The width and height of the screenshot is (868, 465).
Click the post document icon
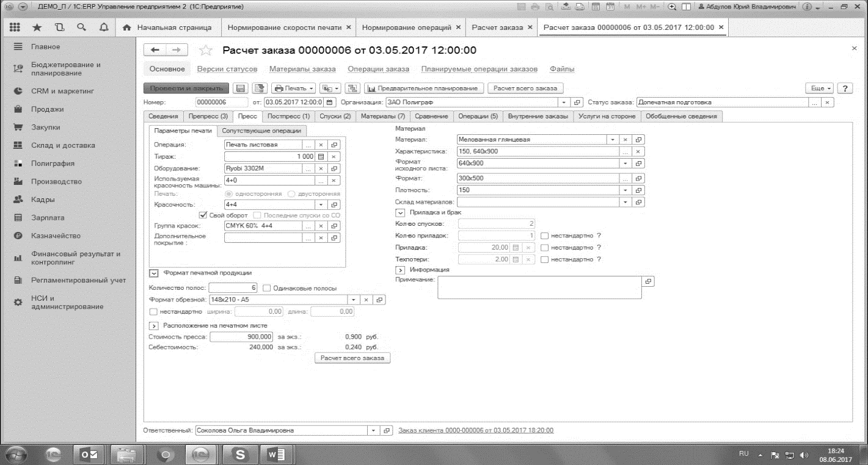coord(260,88)
